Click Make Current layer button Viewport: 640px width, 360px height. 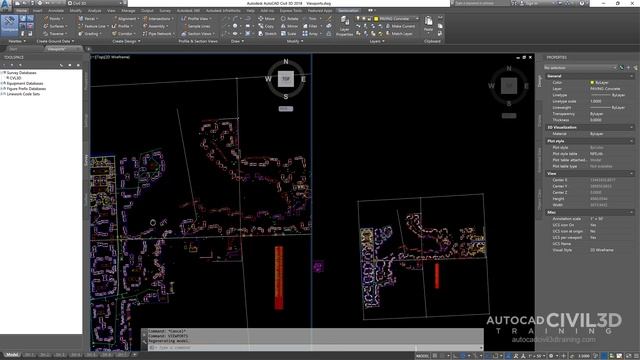(400, 26)
